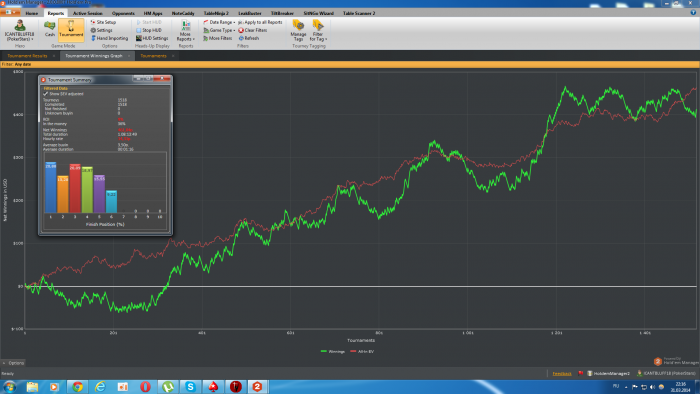Viewport: 700px width, 394px height.
Task: Switch to Active Session tab
Action: (x=88, y=13)
